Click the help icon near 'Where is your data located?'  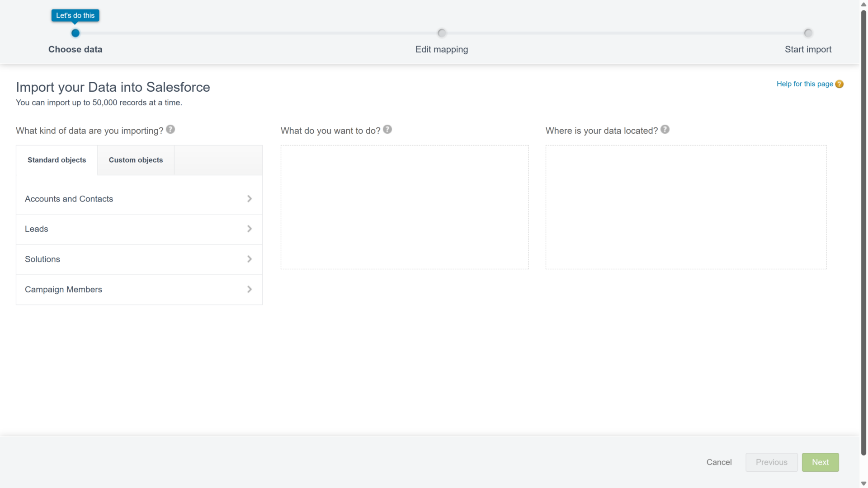[x=665, y=129]
